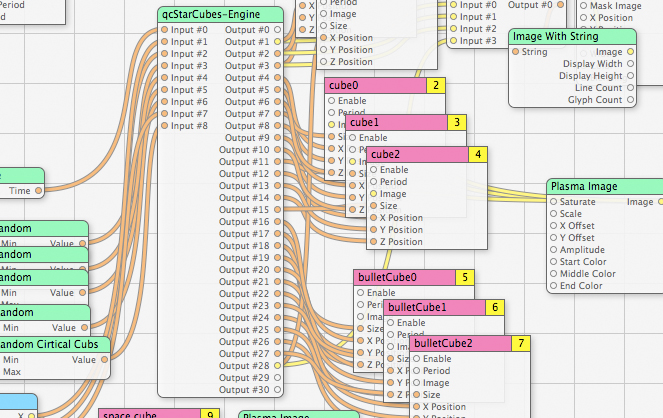663x418 pixels.
Task: Click layer order badge 2 on cube0
Action: pos(435,86)
